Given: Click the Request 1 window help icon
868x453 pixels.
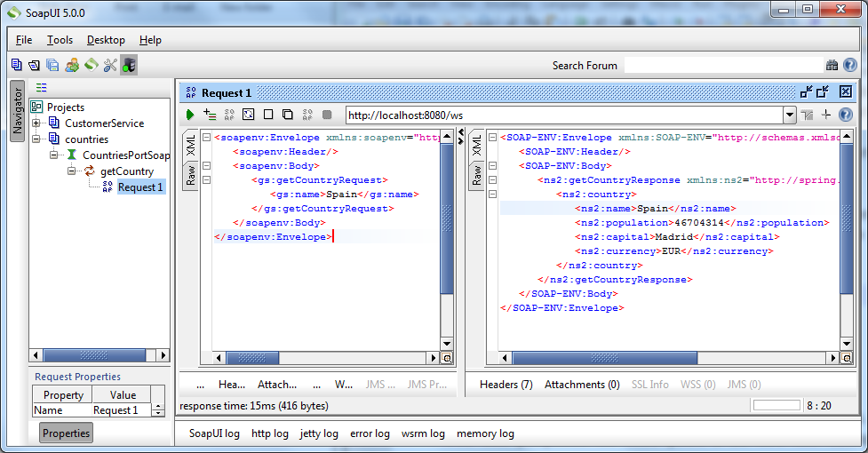Looking at the screenshot, I should (845, 115).
